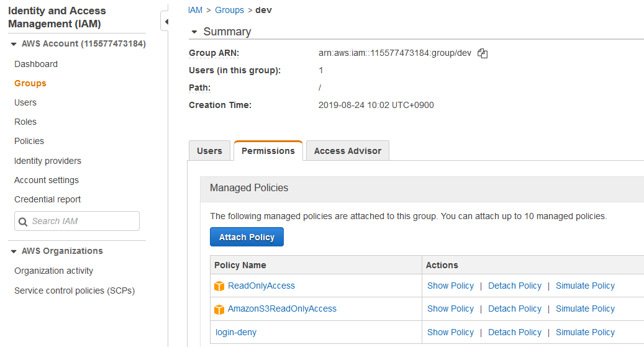Image resolution: width=644 pixels, height=347 pixels.
Task: Click the users count value 1
Action: click(321, 70)
